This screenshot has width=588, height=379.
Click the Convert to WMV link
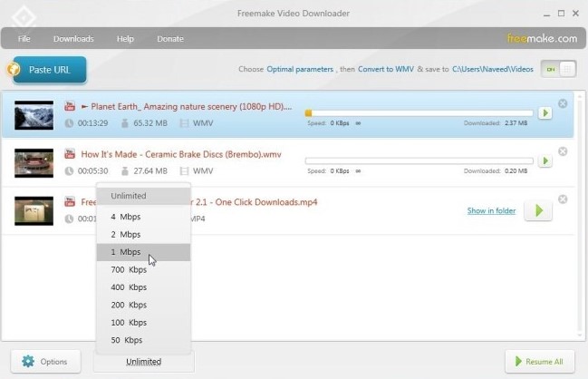point(386,69)
